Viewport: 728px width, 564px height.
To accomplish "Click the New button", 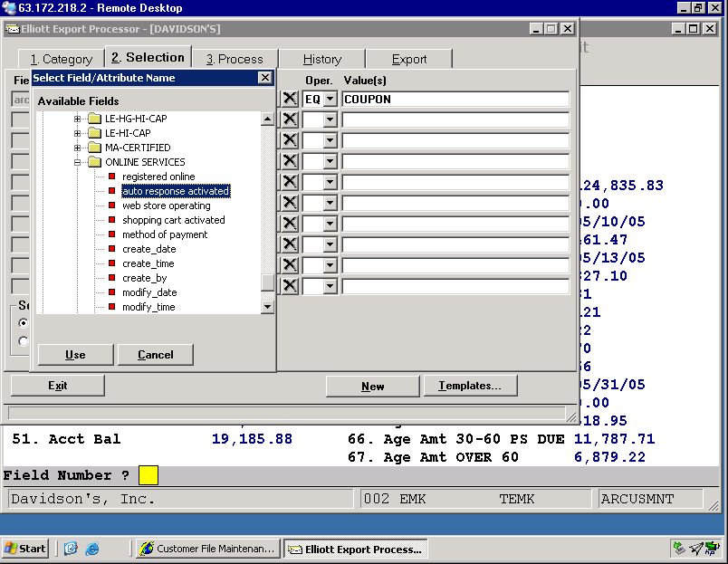I will pyautogui.click(x=373, y=387).
